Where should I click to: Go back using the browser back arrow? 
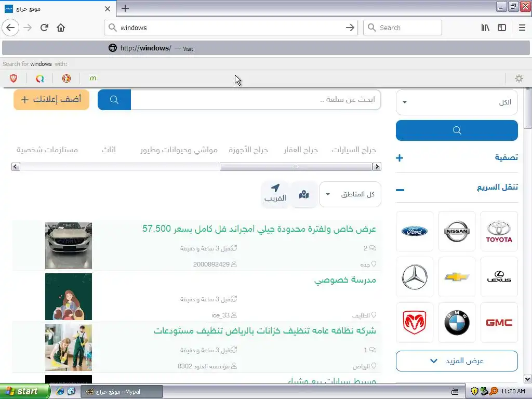pos(10,28)
